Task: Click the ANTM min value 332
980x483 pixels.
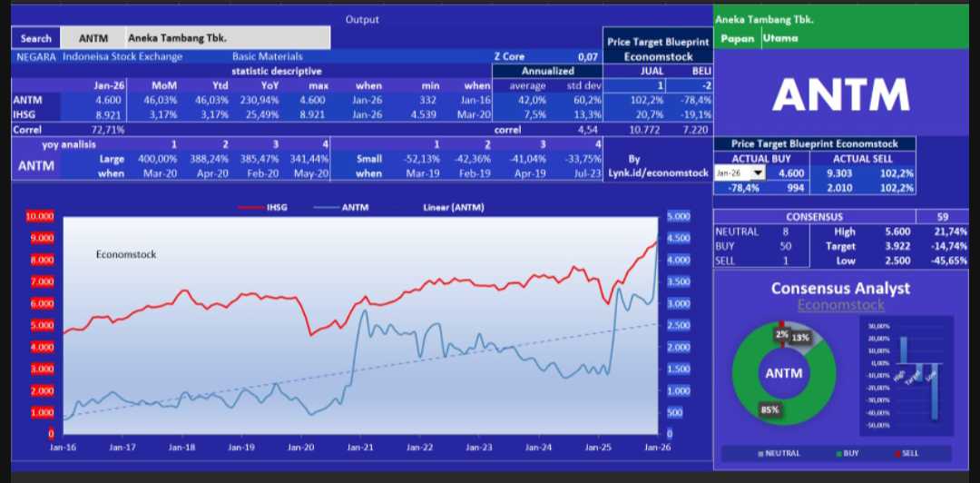Action: click(x=427, y=100)
